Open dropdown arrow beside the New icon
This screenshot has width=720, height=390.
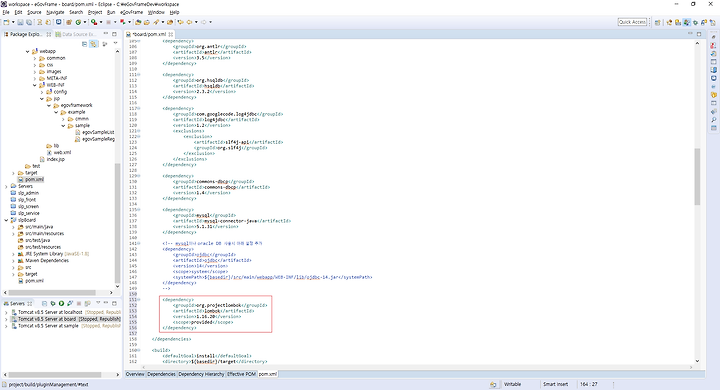pyautogui.click(x=13, y=22)
